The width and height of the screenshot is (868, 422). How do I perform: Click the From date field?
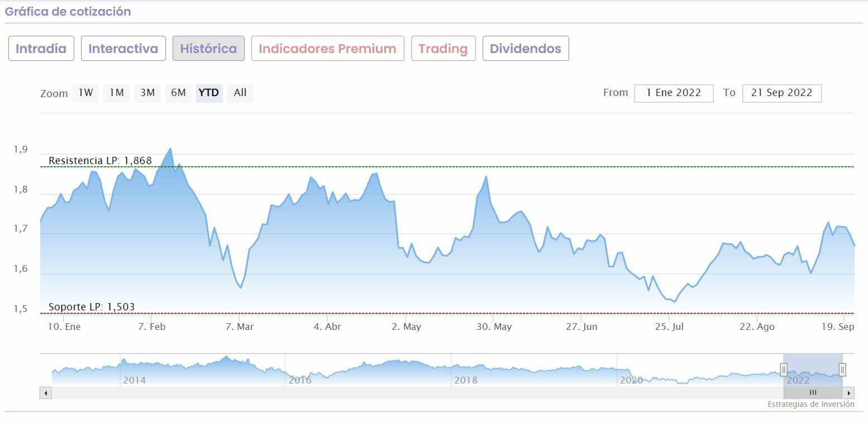674,93
